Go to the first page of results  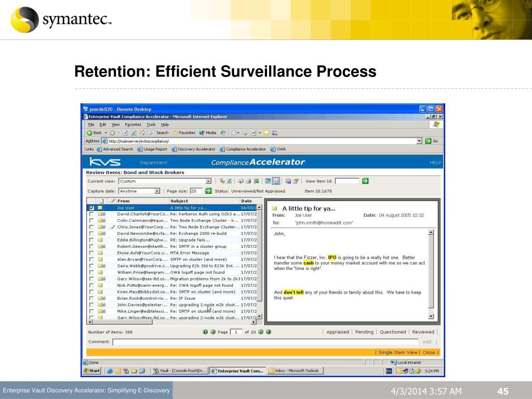click(x=205, y=332)
